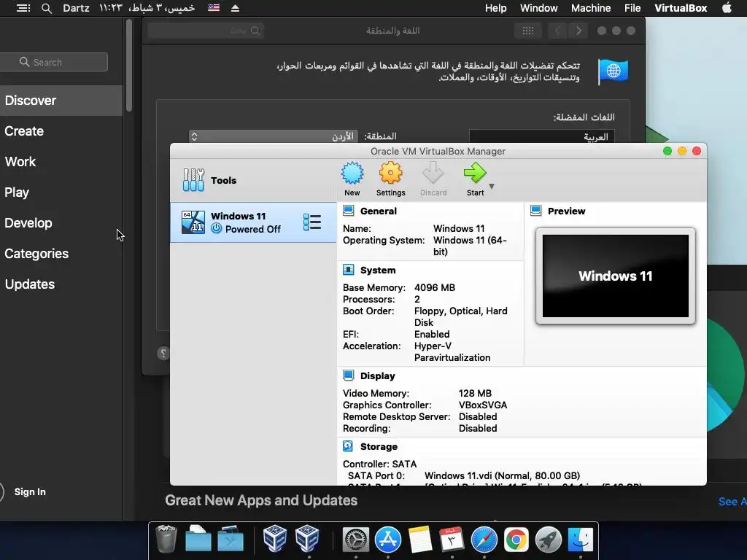Open the Windows 11 VM list-menu icon
The image size is (747, 560).
point(312,222)
